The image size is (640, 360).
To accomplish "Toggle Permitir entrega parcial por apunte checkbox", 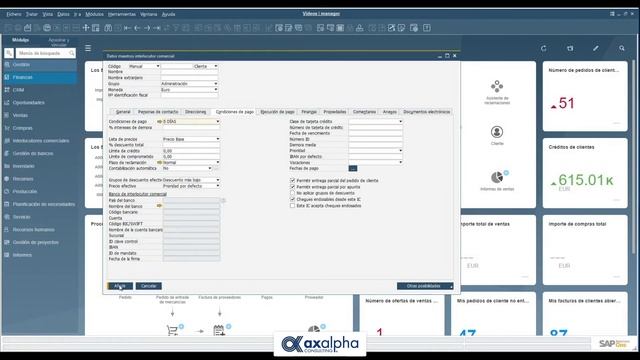I will point(292,187).
